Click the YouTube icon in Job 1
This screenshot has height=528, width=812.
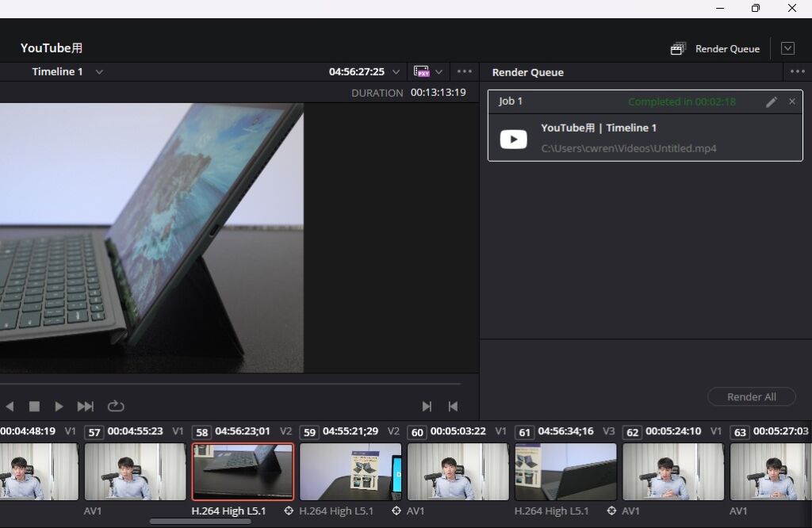[513, 140]
